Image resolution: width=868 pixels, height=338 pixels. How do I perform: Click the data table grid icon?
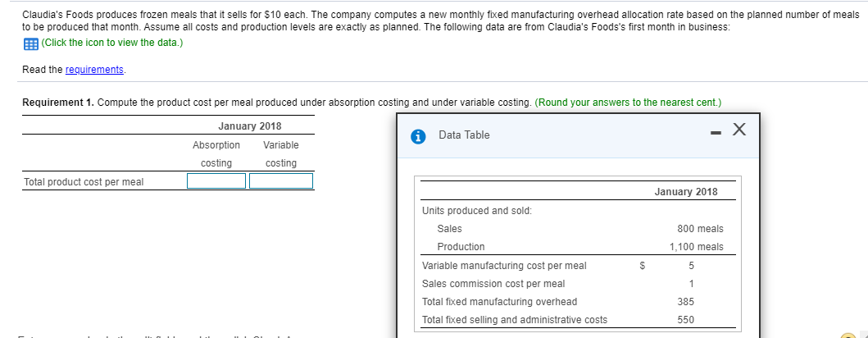[x=30, y=43]
